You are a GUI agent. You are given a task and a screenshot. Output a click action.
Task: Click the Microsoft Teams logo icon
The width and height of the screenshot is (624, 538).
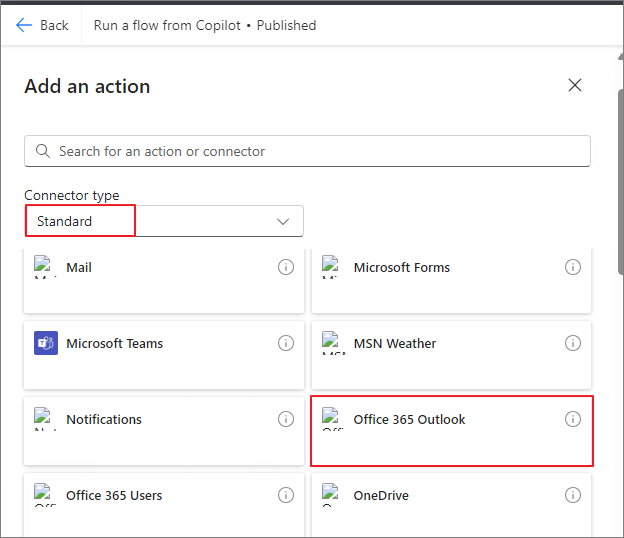[x=46, y=343]
